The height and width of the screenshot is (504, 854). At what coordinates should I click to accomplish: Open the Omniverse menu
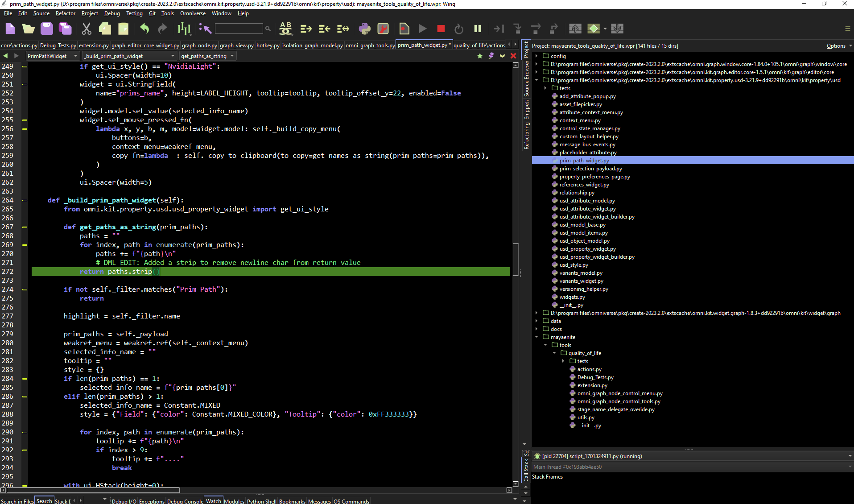pos(193,13)
